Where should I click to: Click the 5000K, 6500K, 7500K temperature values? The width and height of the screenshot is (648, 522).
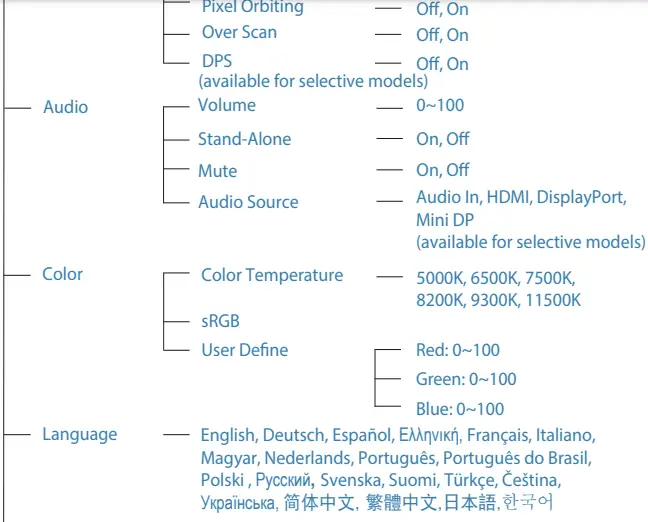click(496, 278)
